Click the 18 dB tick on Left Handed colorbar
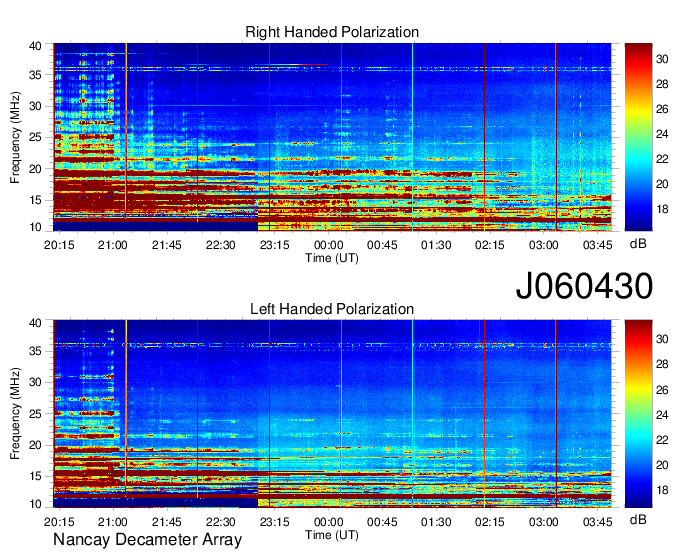 662,490
